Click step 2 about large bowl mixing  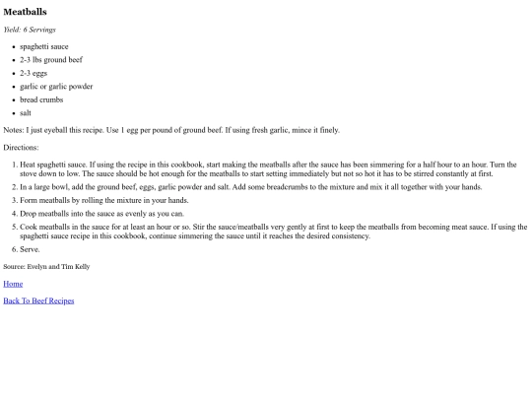click(x=251, y=187)
